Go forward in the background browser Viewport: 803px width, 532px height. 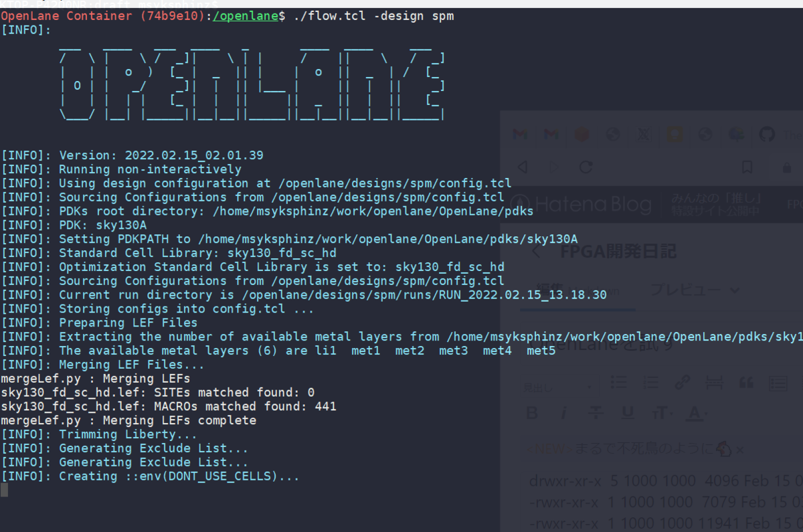point(554,167)
